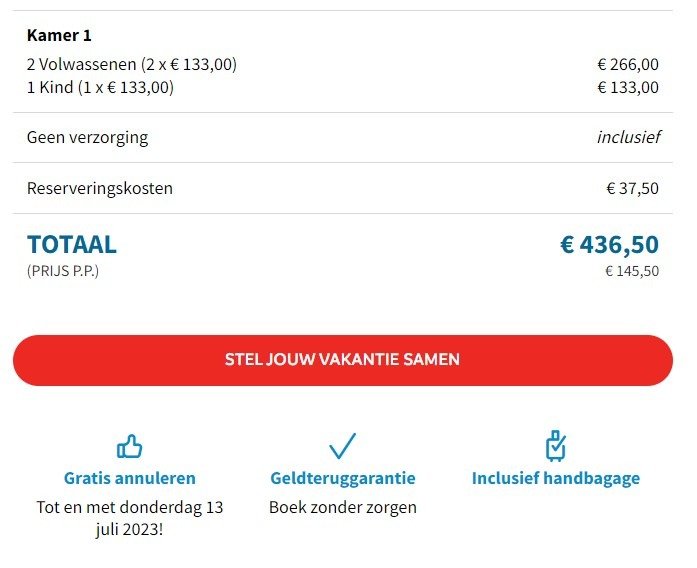Click the € 436,50 total price
Viewport: 697px width, 568px height.
(x=609, y=245)
